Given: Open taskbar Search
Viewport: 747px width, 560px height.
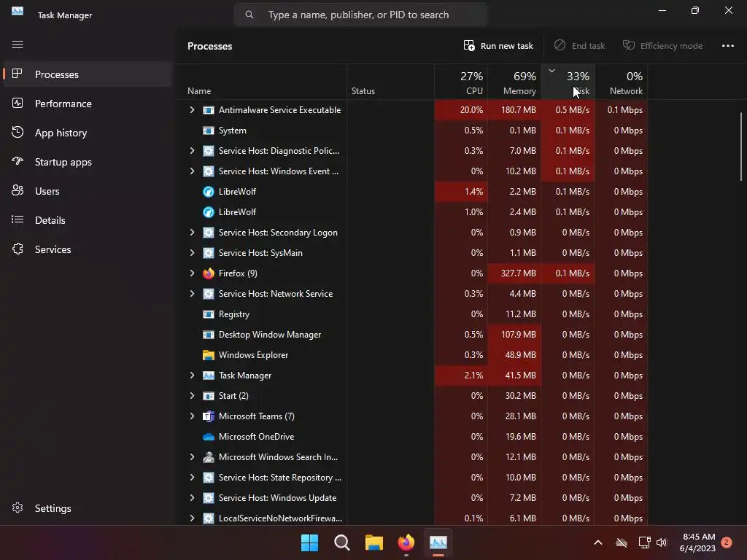Looking at the screenshot, I should point(341,542).
